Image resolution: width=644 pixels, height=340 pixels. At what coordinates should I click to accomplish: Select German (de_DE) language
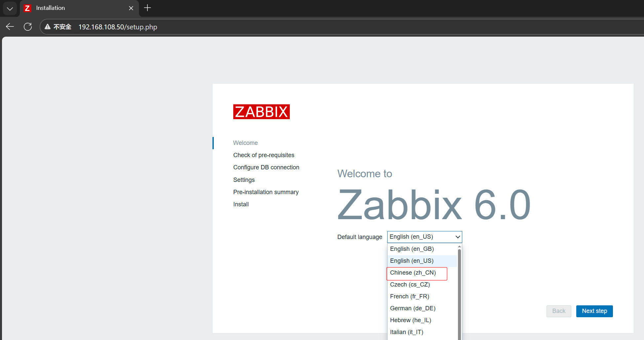point(422,308)
